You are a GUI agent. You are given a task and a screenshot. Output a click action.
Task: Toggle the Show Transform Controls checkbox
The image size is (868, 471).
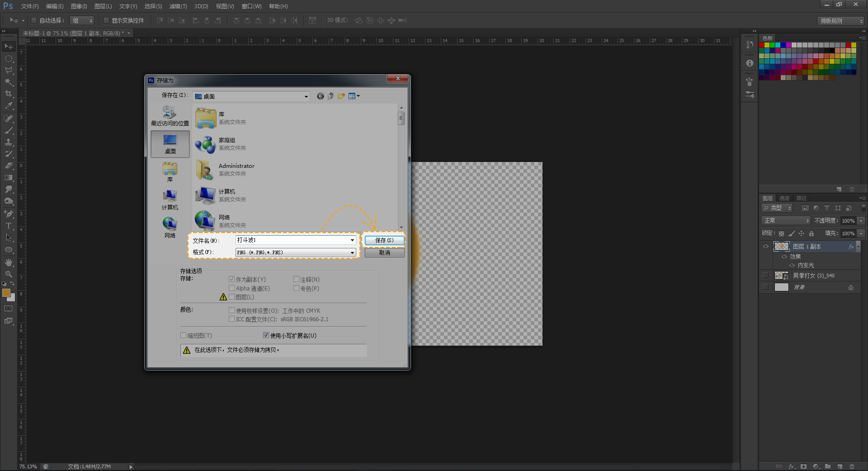(x=106, y=20)
